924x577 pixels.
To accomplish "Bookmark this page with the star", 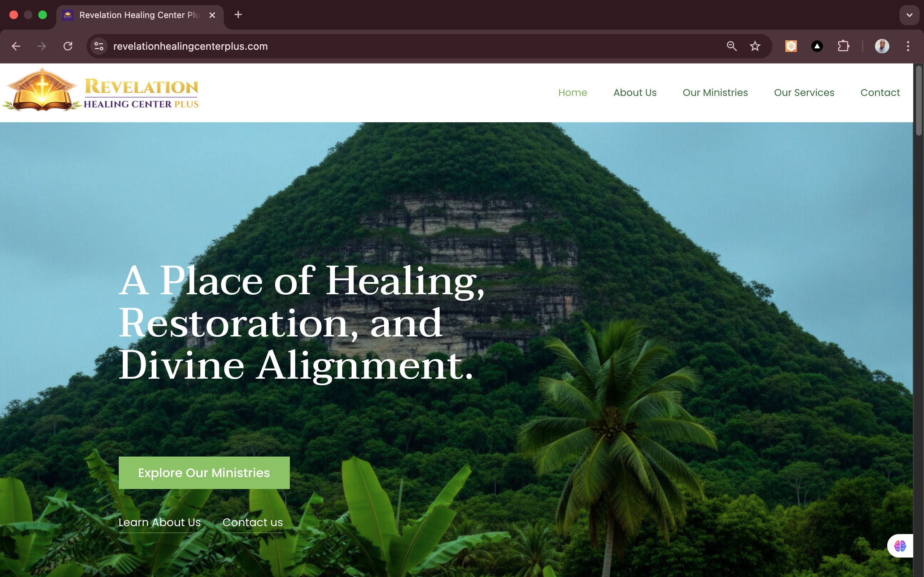I will [755, 46].
